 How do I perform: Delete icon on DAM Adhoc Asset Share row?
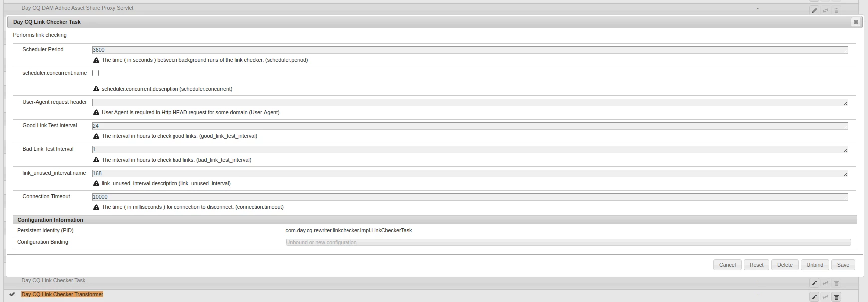[x=837, y=10]
